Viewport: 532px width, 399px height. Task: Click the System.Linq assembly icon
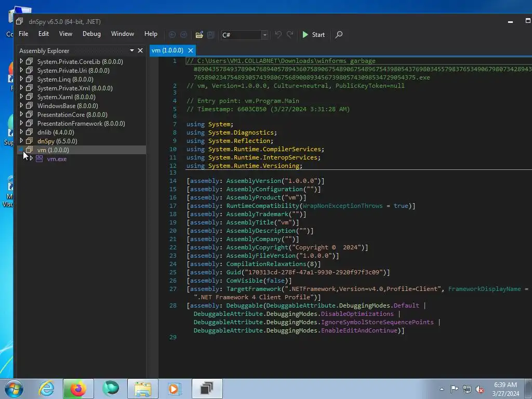click(x=30, y=79)
